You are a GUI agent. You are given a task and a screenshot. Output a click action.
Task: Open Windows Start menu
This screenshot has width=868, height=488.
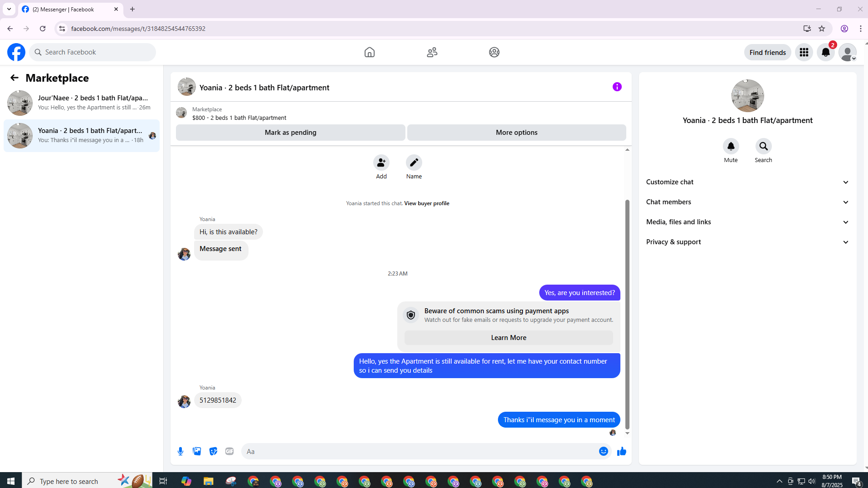[11, 481]
